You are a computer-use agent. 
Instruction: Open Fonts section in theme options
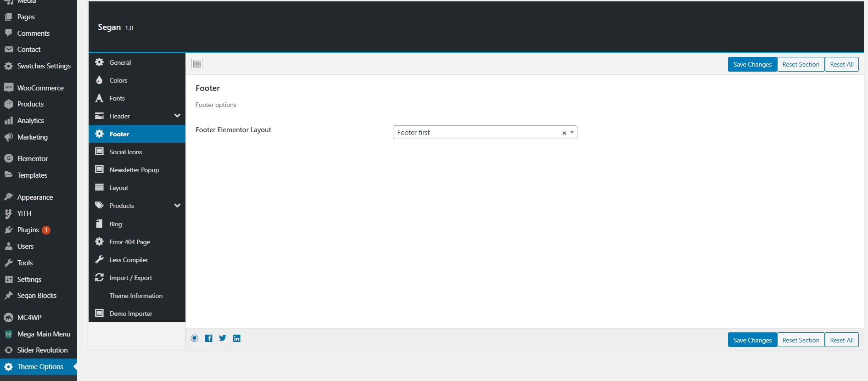117,98
